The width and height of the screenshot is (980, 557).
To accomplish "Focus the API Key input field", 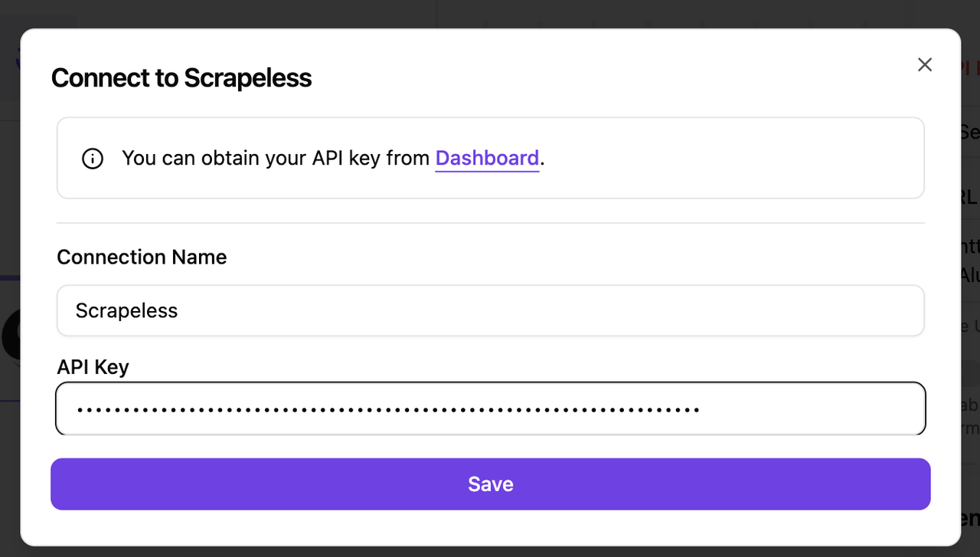I will (490, 408).
